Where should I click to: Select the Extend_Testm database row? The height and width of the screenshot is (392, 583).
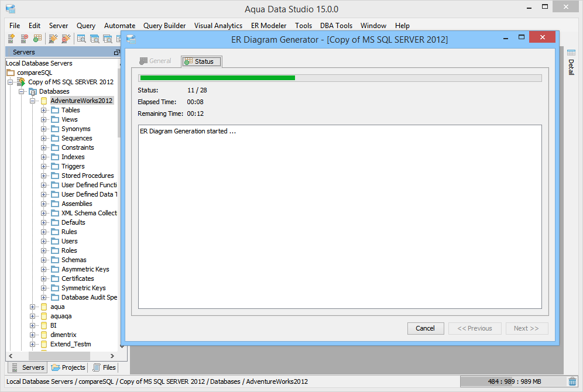click(71, 344)
